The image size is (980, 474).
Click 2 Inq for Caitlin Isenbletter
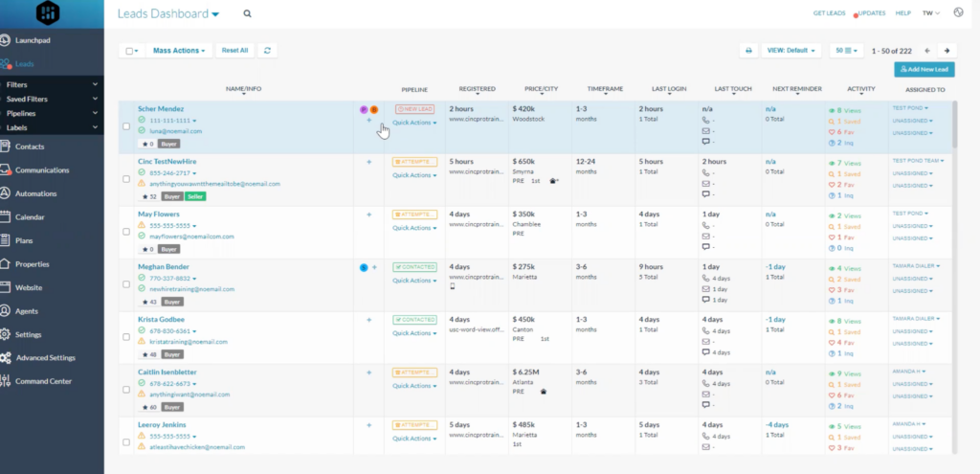(x=840, y=406)
